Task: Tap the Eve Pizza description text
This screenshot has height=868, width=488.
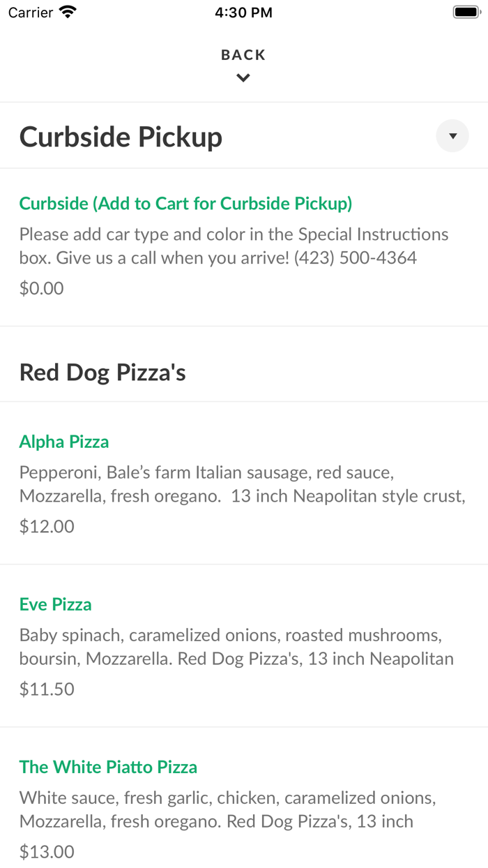Action: click(x=236, y=646)
